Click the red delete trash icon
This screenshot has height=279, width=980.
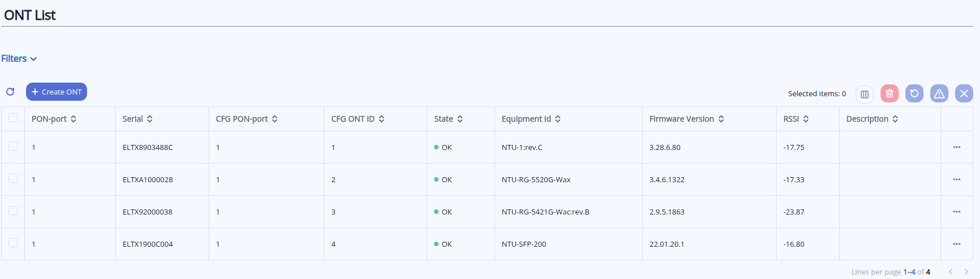pos(889,93)
